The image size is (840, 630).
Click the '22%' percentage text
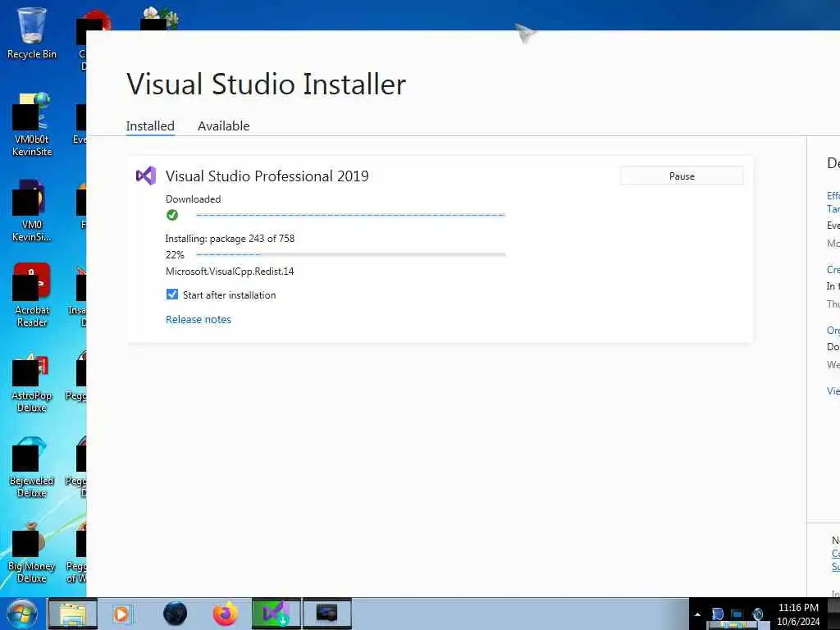pos(175,255)
